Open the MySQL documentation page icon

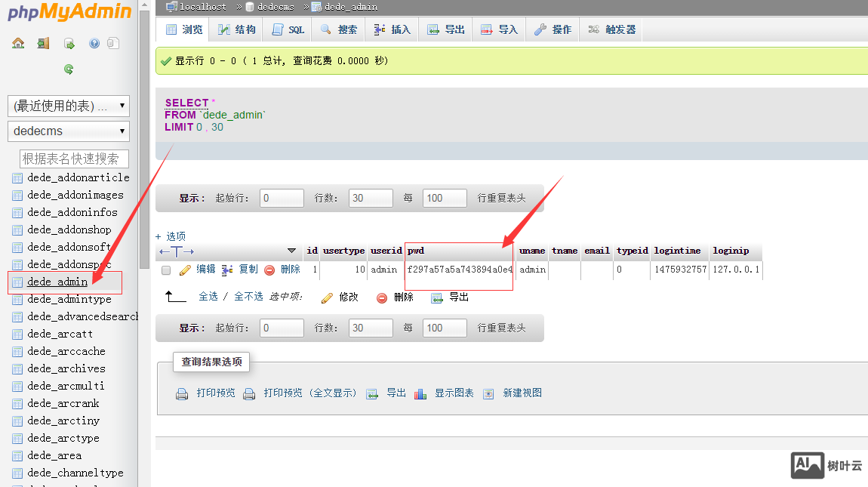(x=113, y=43)
